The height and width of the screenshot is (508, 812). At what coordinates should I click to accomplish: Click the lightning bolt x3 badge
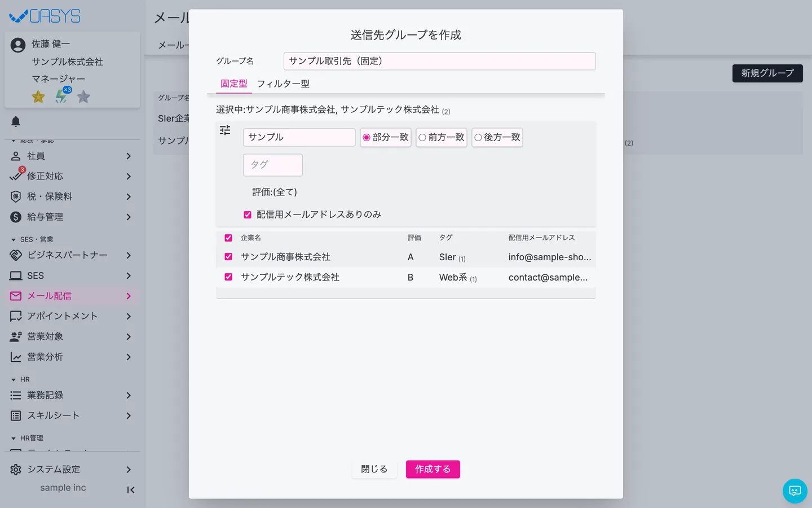tap(62, 95)
